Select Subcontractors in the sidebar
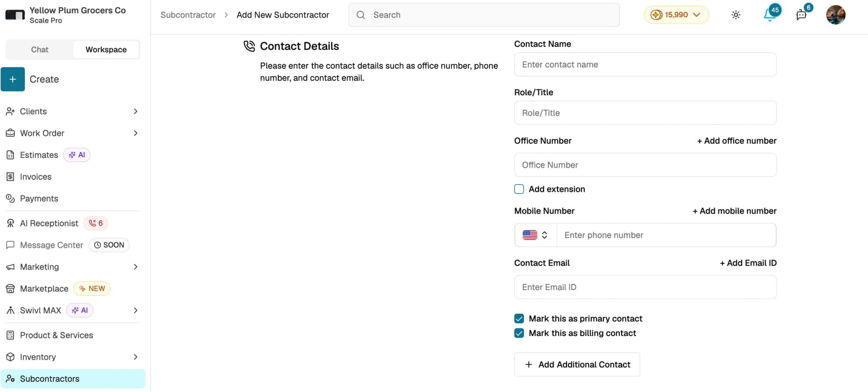Image resolution: width=868 pixels, height=392 pixels. tap(72, 379)
